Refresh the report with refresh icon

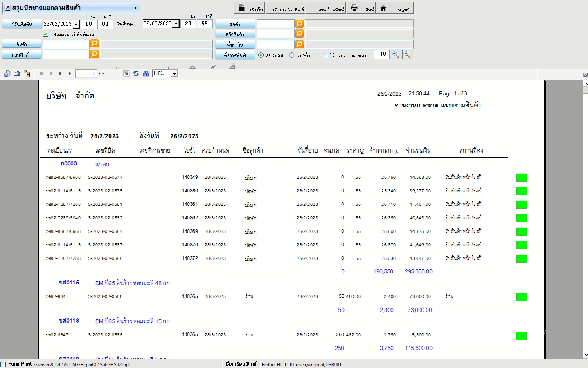coord(136,74)
